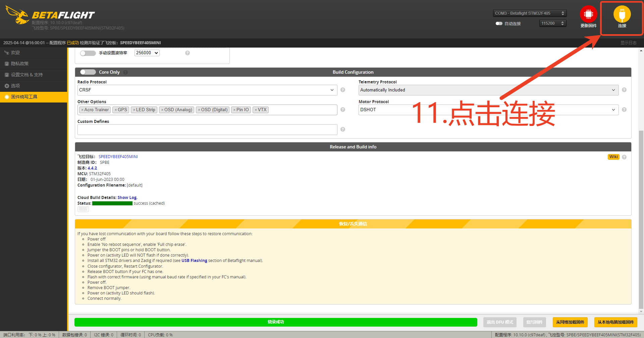Remove the Acro Trainer option tag
Image resolution: width=644 pixels, height=338 pixels.
(82, 110)
